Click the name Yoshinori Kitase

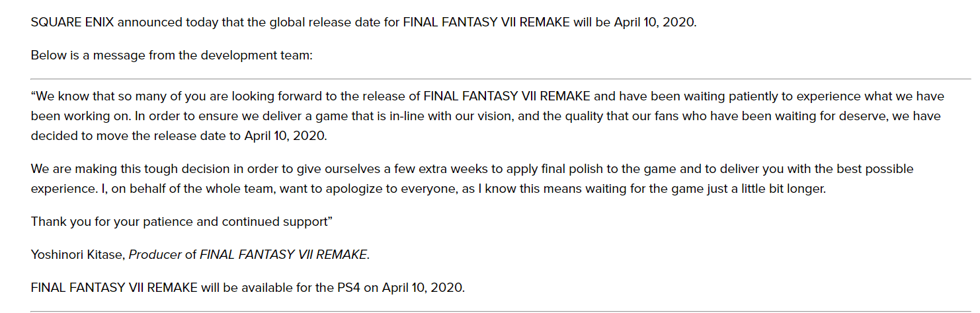[x=77, y=255]
